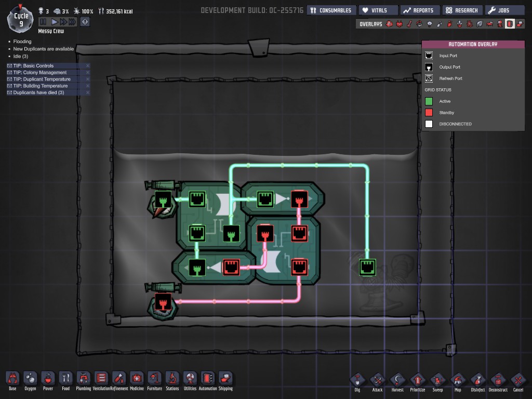Open the Power build category
The height and width of the screenshot is (399, 532).
(x=48, y=379)
